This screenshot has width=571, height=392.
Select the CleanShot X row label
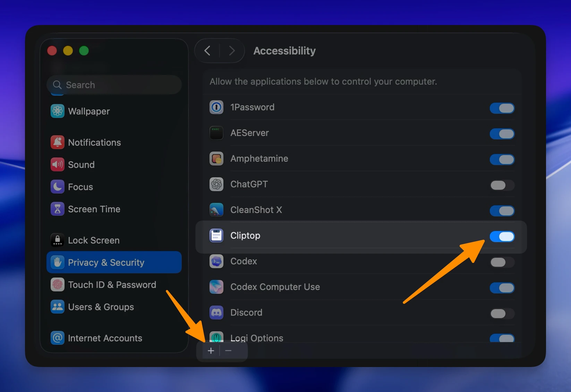pyautogui.click(x=256, y=210)
